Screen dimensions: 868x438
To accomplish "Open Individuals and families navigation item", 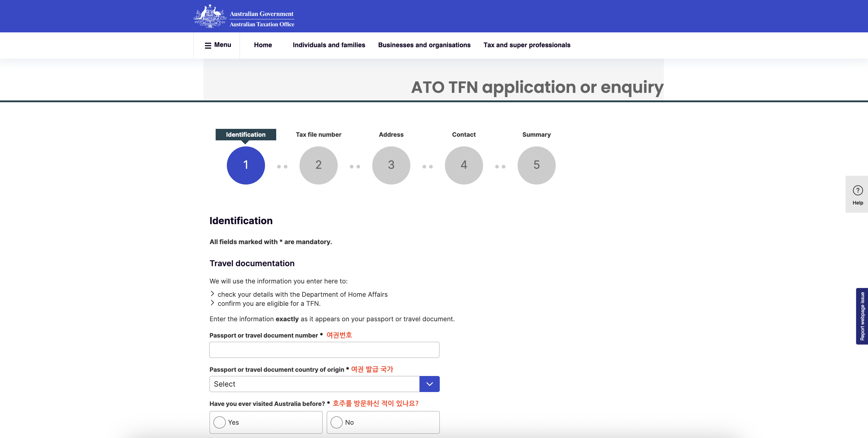I will click(329, 45).
